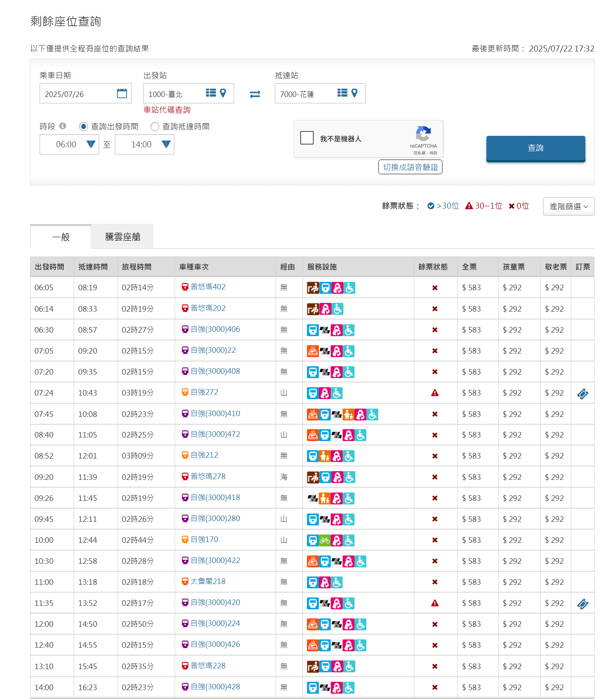Click train icon beside 太魯閣218

185,582
